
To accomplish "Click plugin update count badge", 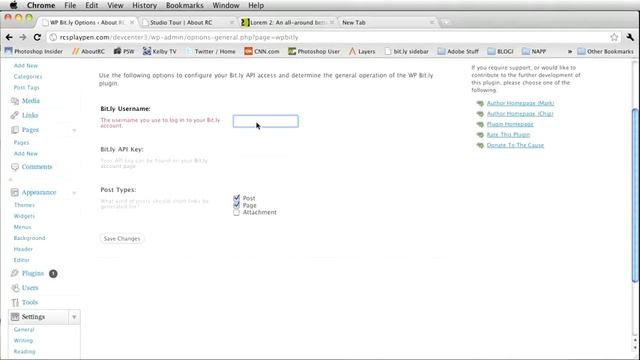I will click(53, 273).
